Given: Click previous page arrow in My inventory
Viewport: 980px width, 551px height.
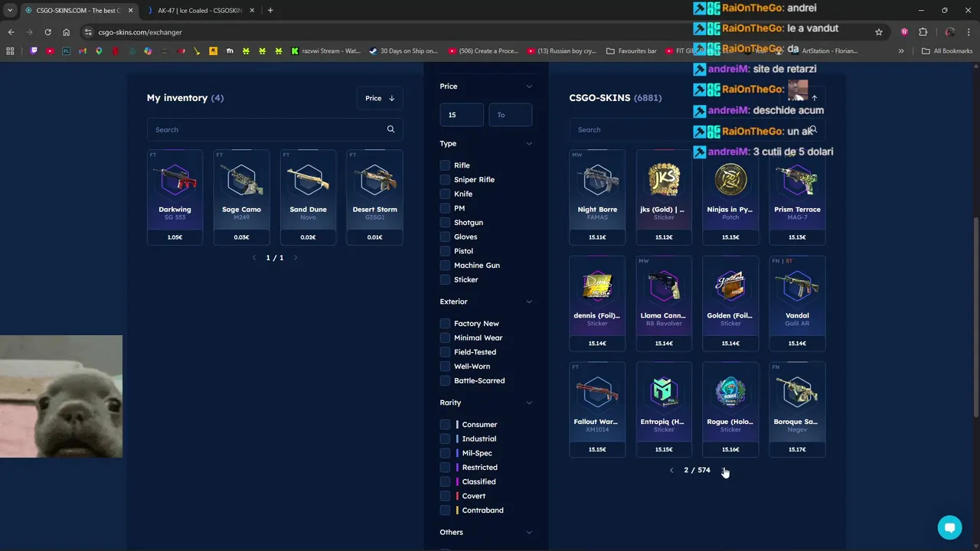Looking at the screenshot, I should 255,258.
